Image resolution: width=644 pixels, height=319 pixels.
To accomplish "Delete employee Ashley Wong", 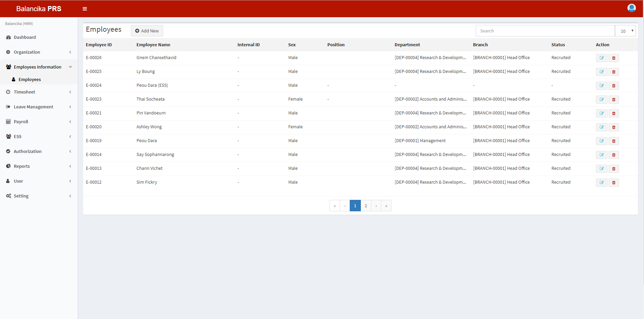I will 614,127.
